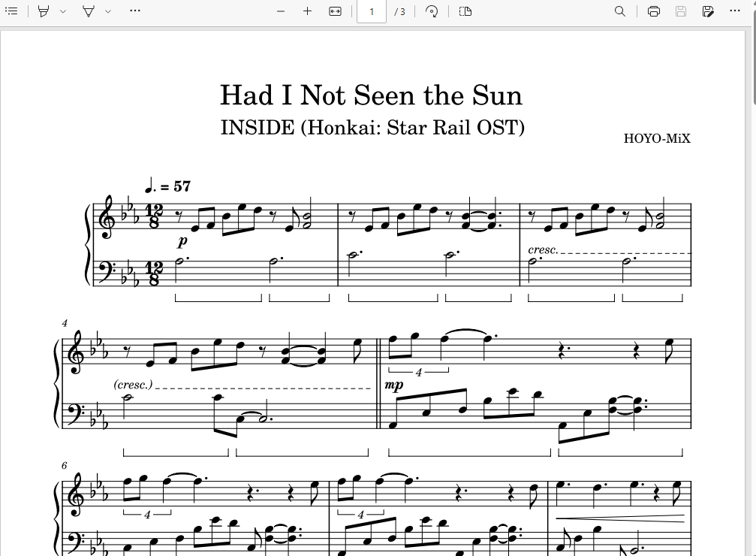Open settings and more menu on right
Image resolution: width=756 pixels, height=556 pixels.
pos(735,11)
